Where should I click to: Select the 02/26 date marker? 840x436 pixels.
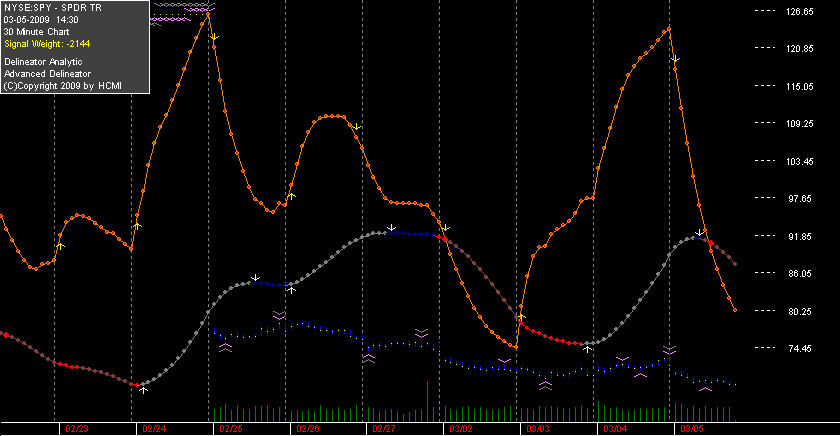pyautogui.click(x=308, y=429)
